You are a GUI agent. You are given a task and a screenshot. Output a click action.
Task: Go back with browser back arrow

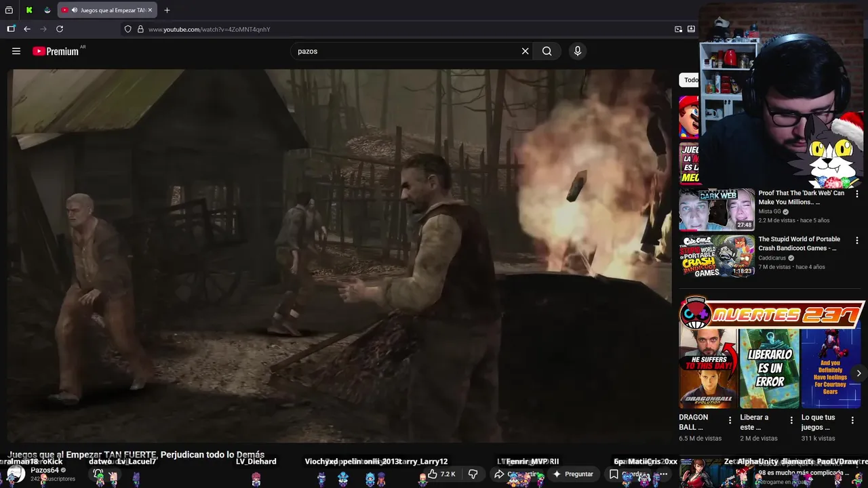tap(27, 29)
